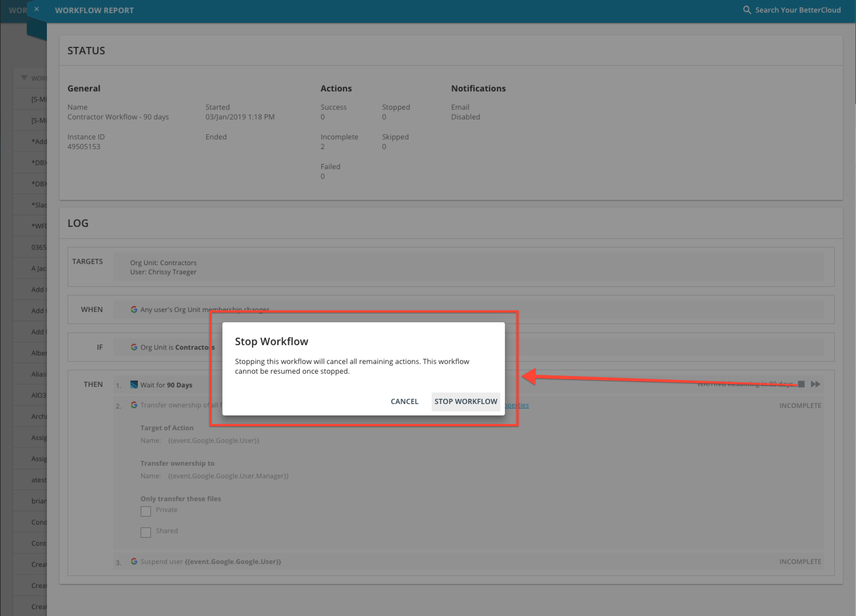Image resolution: width=856 pixels, height=616 pixels.
Task: Open the properties link on step 2
Action: (517, 405)
